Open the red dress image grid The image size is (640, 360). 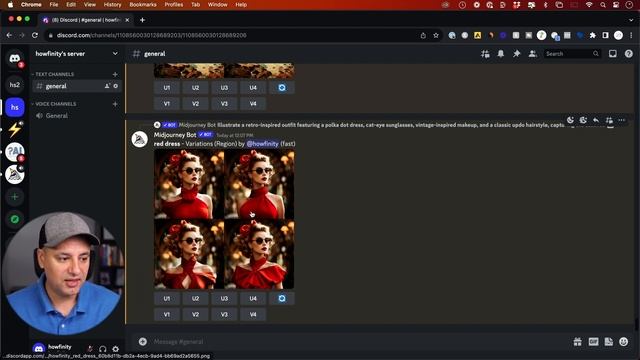(224, 219)
